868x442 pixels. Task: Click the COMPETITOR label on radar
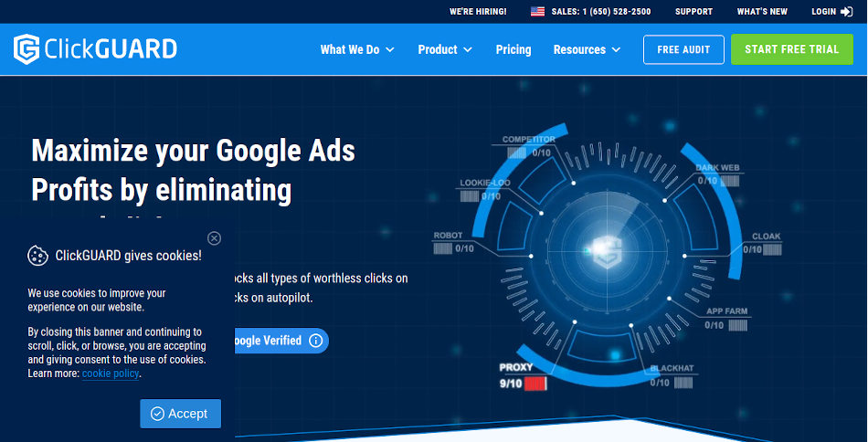pyautogui.click(x=529, y=140)
